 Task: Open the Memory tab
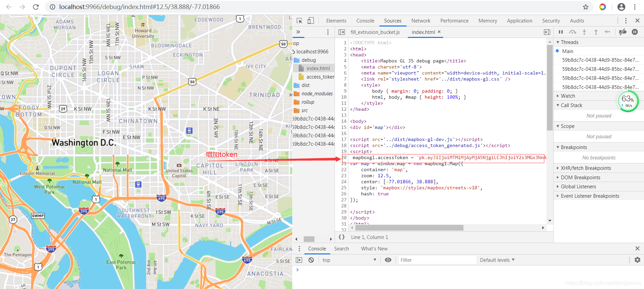pos(488,21)
